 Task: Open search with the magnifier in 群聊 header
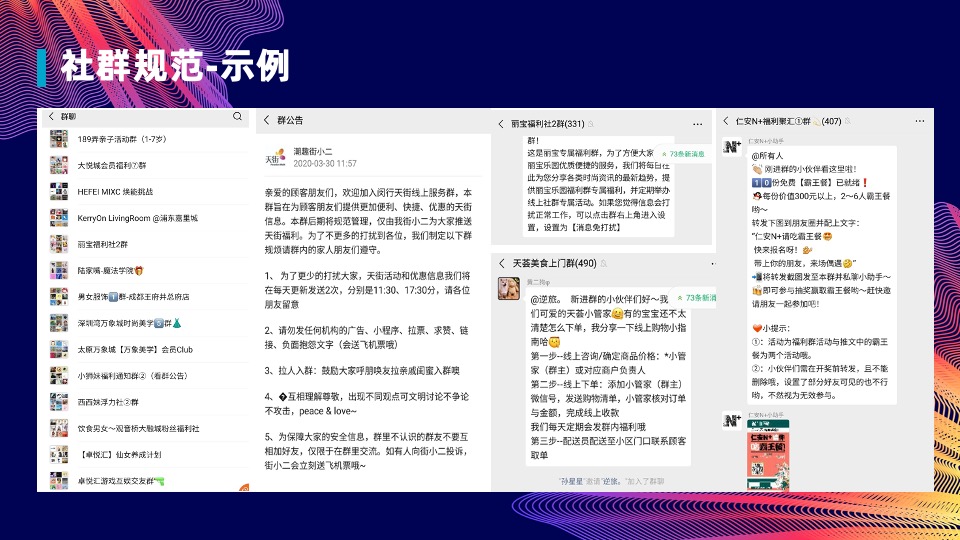tap(238, 116)
